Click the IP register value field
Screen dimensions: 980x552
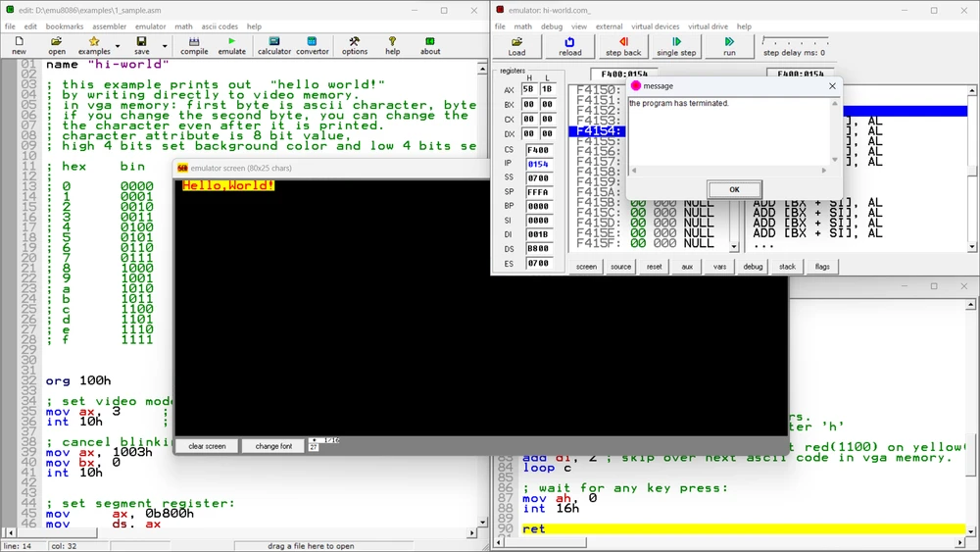tap(538, 164)
